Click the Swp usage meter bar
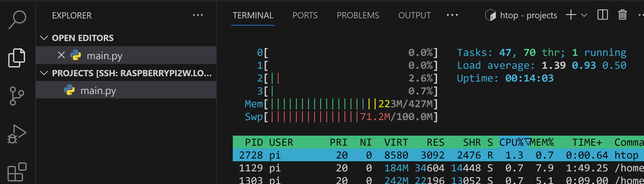Viewport: 644px width, 184px height. tap(341, 117)
